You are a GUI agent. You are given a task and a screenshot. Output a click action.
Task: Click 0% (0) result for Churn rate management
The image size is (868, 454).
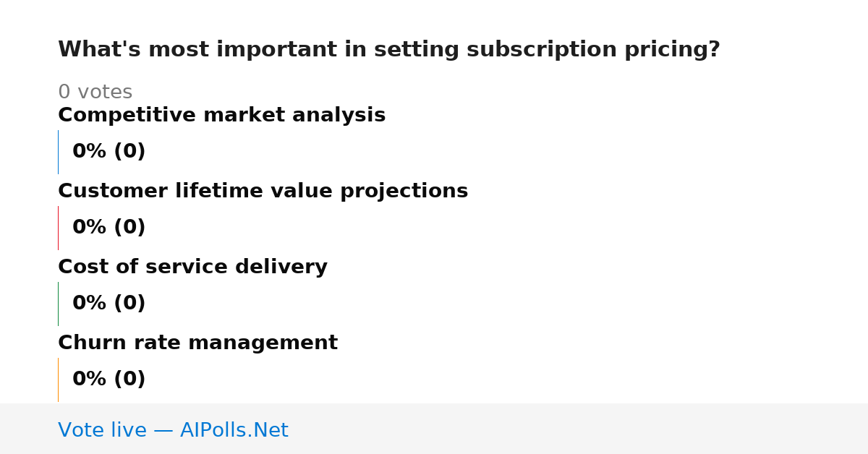[109, 380]
